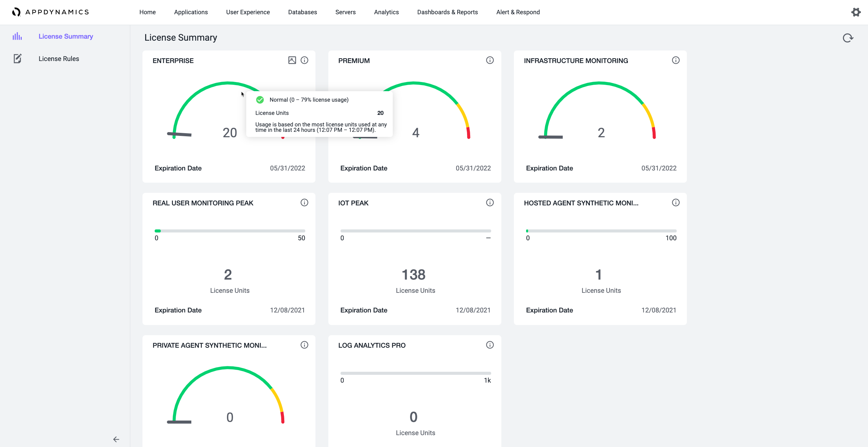Viewport: 868px width, 447px height.
Task: Click the 100 limit on Hosted Agent card
Action: (x=671, y=238)
